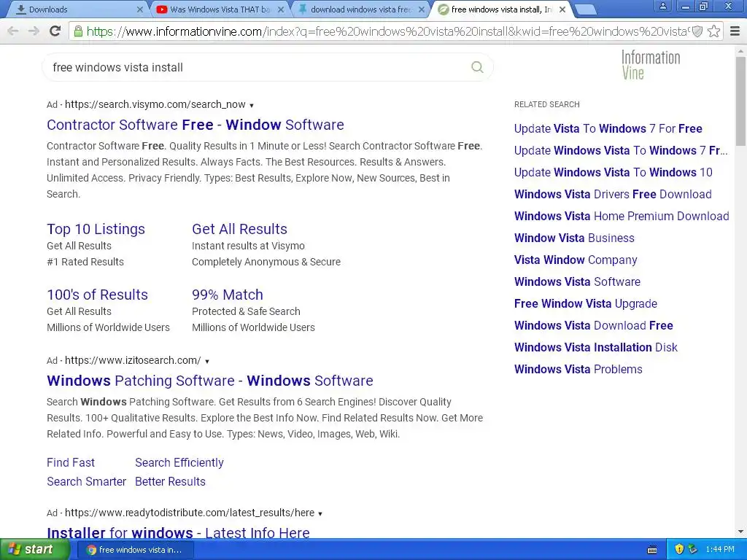This screenshot has width=747, height=560.
Task: Click the readytodistribute.com ad URL text
Action: click(190, 513)
